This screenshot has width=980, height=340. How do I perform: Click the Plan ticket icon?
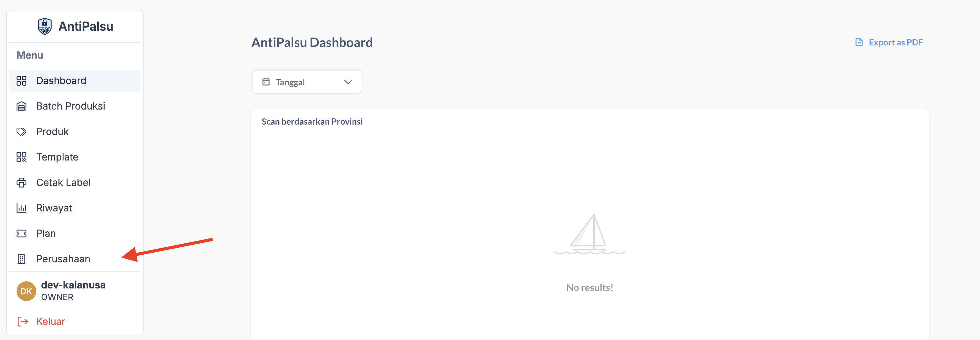21,234
